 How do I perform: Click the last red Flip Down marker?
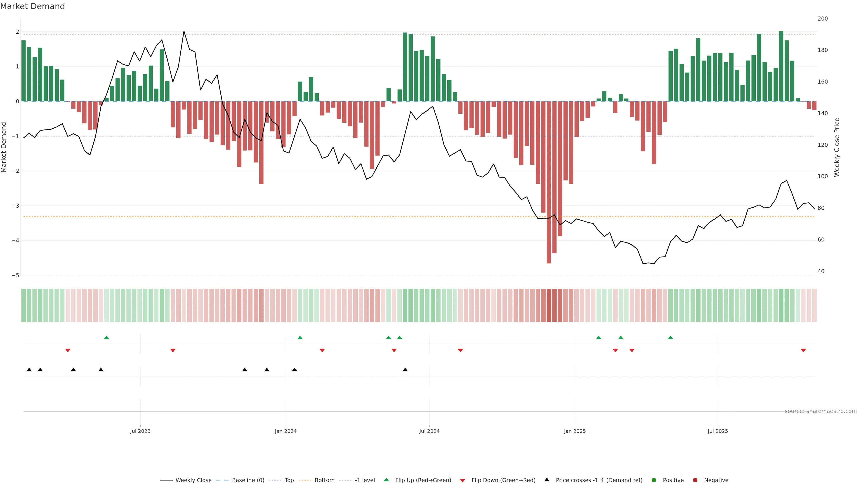pyautogui.click(x=803, y=351)
